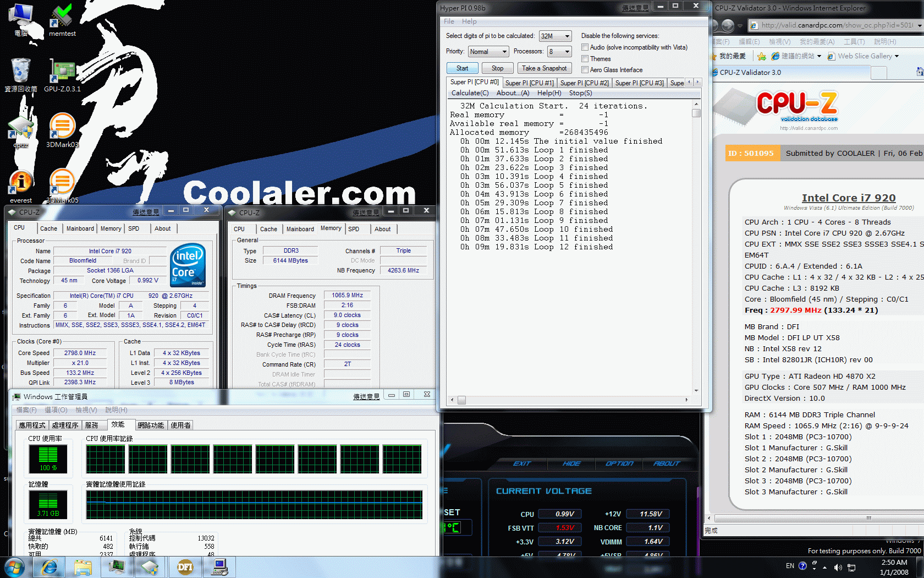Click the OPTION button in DFI utility
The width and height of the screenshot is (924, 578).
(x=619, y=464)
